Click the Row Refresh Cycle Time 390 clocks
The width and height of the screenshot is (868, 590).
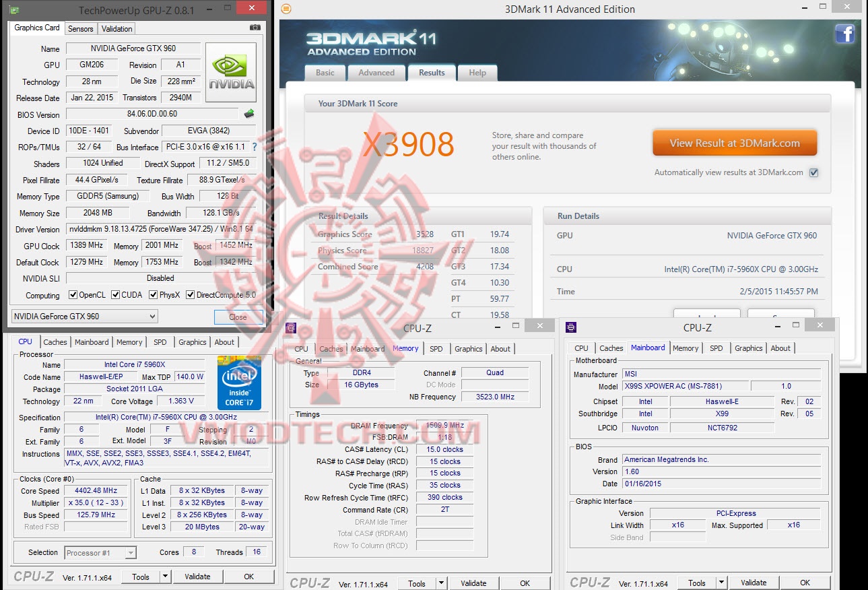(x=444, y=497)
